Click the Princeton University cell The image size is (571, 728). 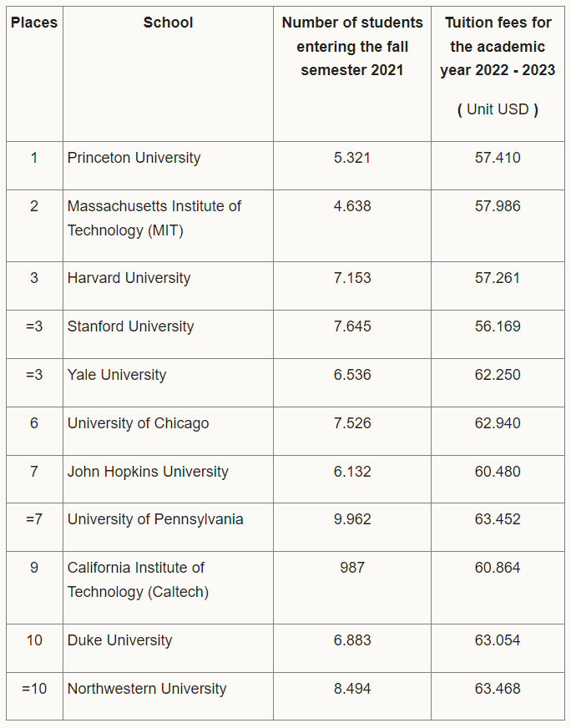pyautogui.click(x=168, y=166)
